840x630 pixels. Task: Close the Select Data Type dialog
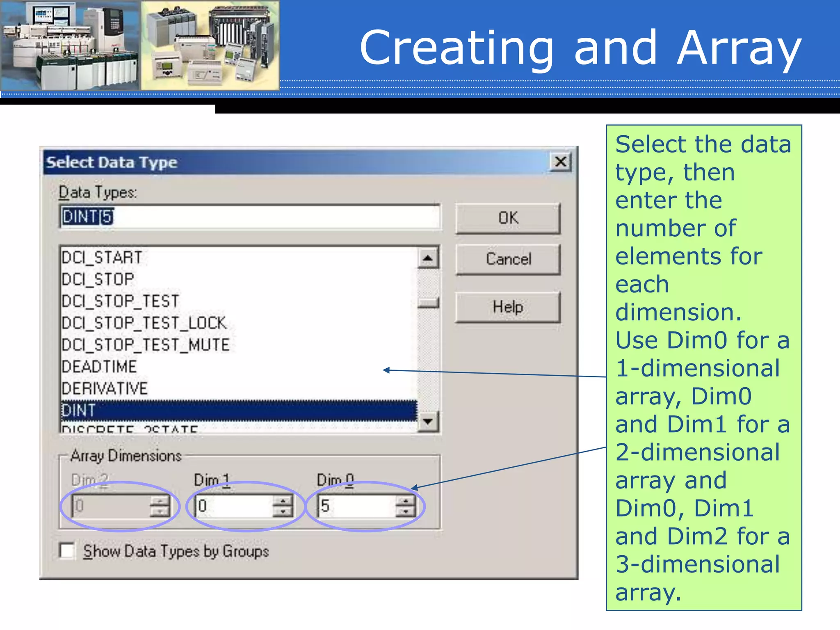coord(561,162)
